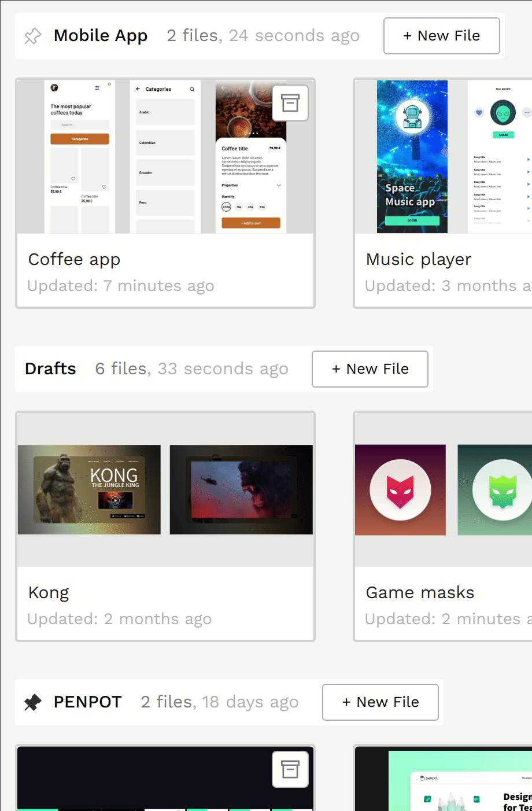Open the Game masks file thumbnail
The image size is (532, 811).
pos(443,489)
